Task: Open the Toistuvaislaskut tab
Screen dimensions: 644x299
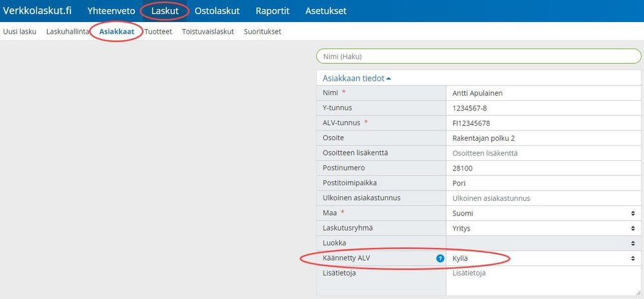Action: (208, 31)
